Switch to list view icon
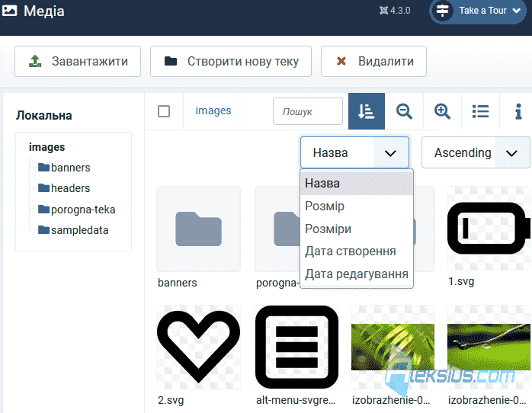532x413 pixels. pos(480,111)
